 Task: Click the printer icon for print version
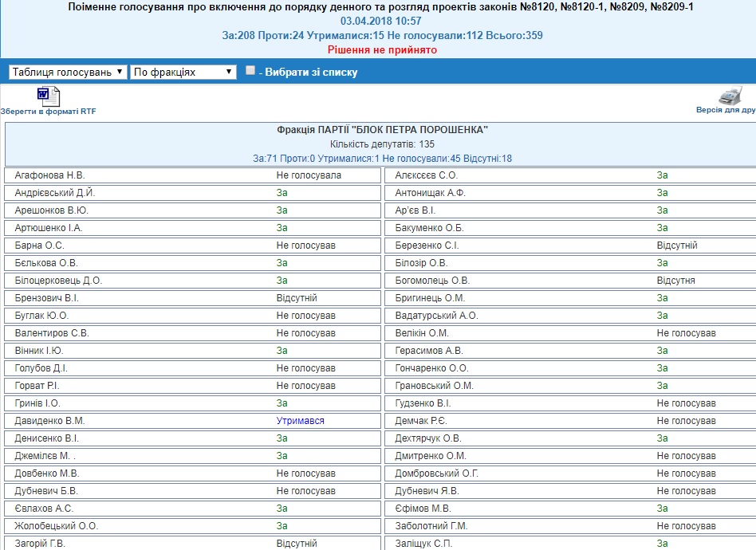pos(730,96)
